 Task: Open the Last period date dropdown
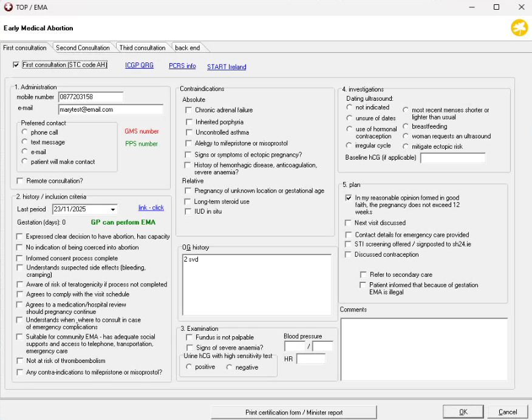pos(113,210)
